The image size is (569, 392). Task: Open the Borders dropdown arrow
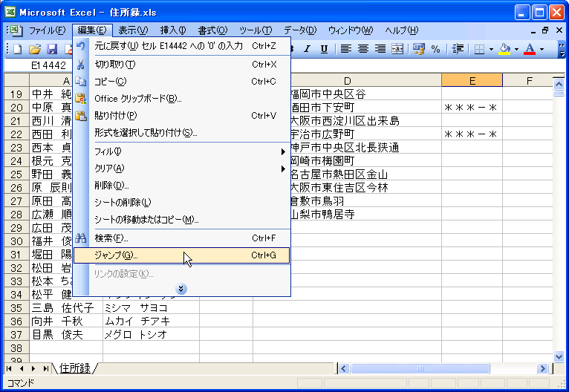coord(491,49)
